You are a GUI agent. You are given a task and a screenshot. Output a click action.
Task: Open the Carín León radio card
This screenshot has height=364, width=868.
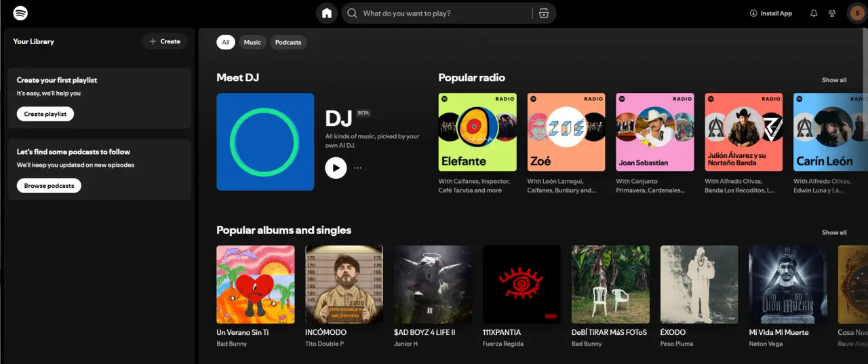[831, 132]
